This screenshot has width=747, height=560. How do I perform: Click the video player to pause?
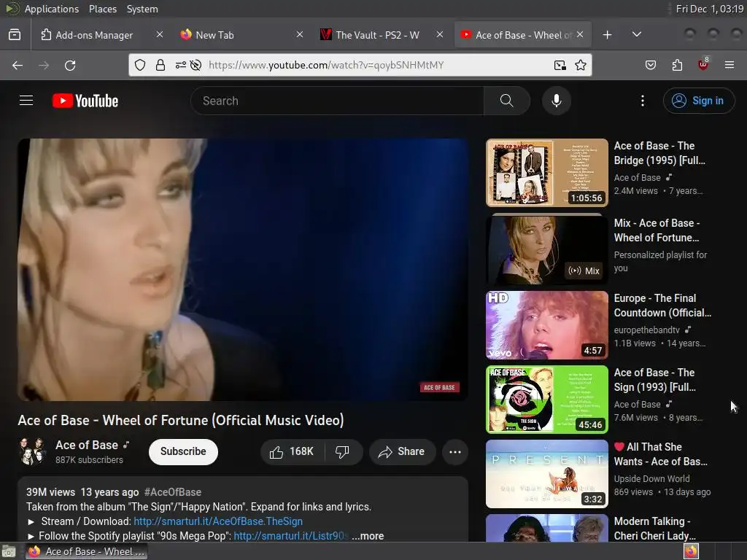pos(242,270)
